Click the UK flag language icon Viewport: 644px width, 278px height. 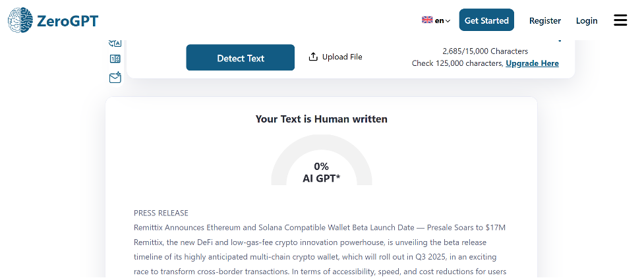coord(427,20)
